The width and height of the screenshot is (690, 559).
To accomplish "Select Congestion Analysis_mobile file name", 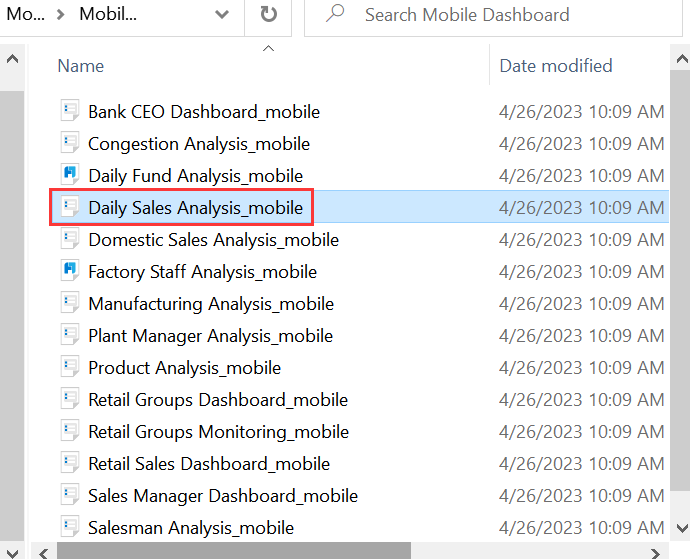I will tap(199, 144).
